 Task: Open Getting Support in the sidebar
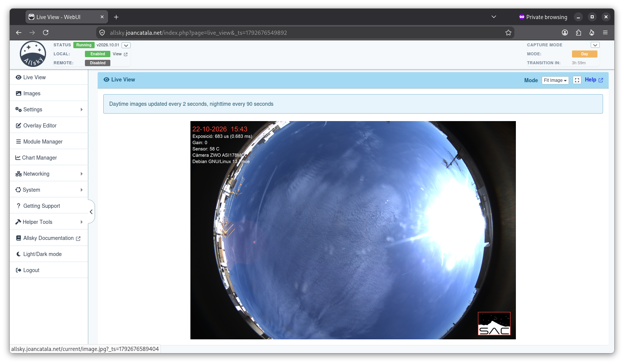click(x=49, y=206)
